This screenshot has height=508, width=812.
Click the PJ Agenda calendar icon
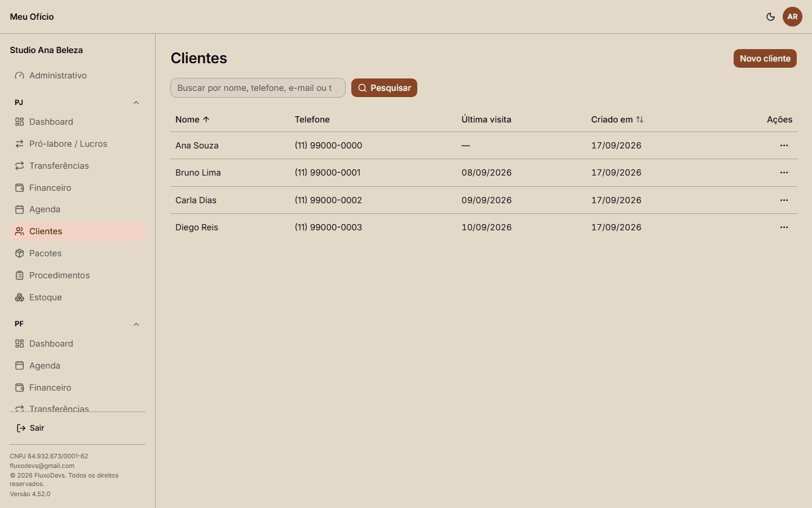tap(20, 209)
